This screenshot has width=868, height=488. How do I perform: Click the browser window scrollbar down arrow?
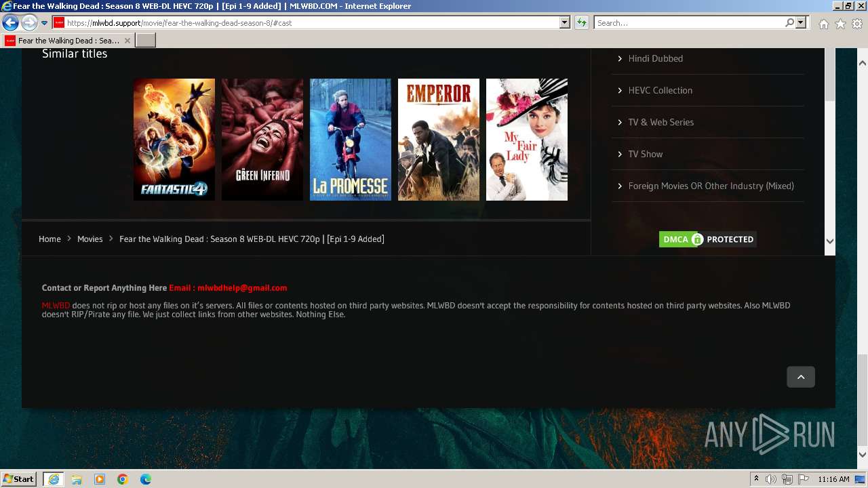click(863, 455)
